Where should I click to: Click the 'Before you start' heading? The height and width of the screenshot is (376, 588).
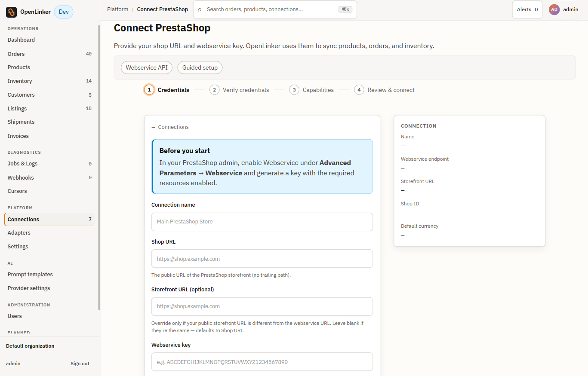(x=185, y=151)
